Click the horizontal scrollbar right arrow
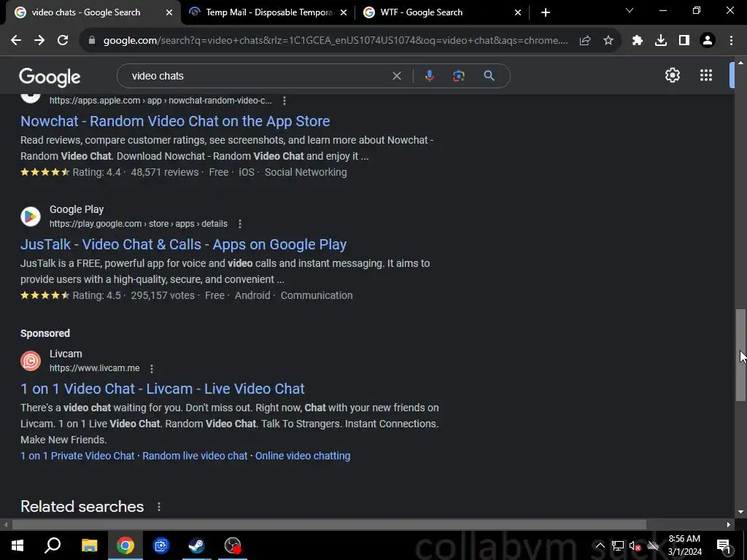This screenshot has height=560, width=747. tap(729, 525)
